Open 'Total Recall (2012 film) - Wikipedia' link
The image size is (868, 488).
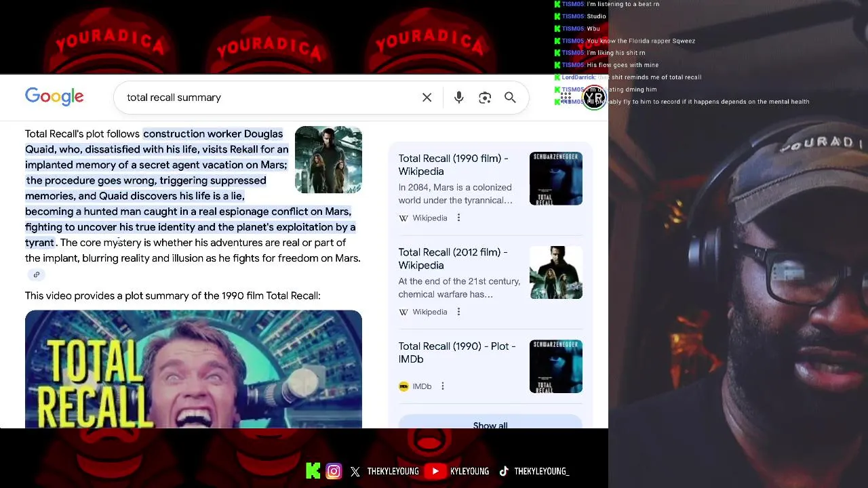[x=453, y=259]
